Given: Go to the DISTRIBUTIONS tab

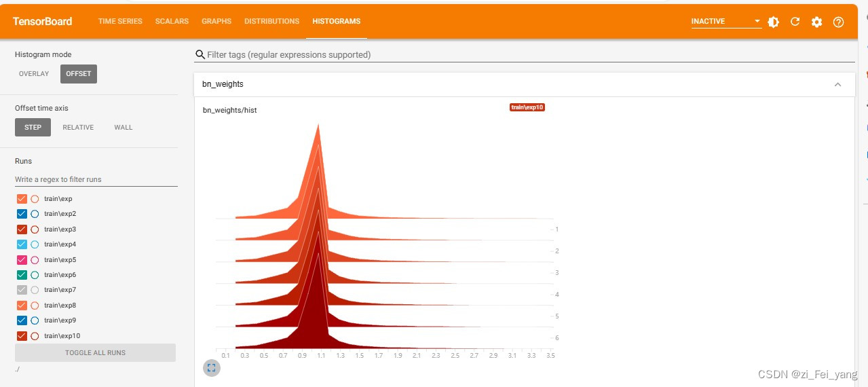Looking at the screenshot, I should tap(271, 22).
